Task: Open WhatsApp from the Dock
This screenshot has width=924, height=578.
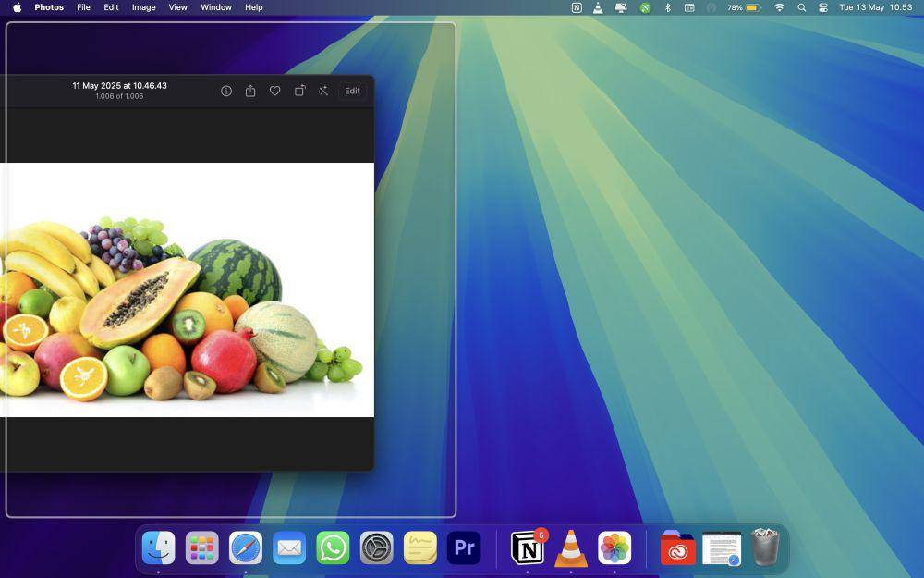Action: pyautogui.click(x=333, y=547)
